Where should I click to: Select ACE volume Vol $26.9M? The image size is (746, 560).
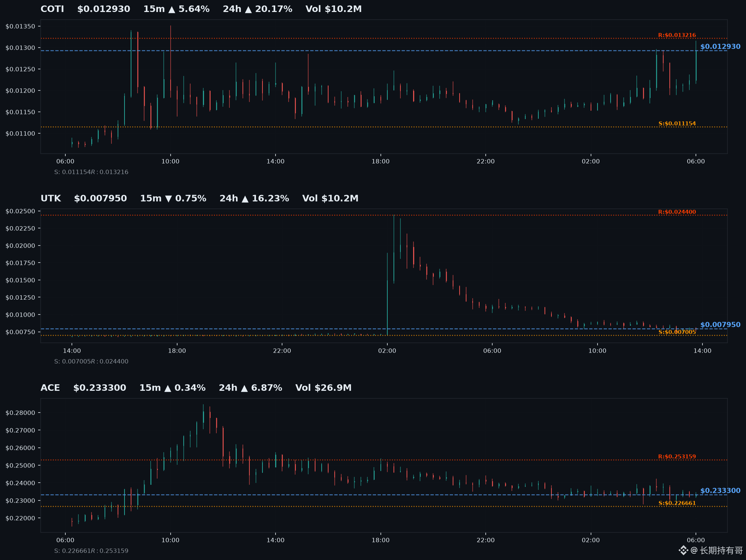pos(323,388)
